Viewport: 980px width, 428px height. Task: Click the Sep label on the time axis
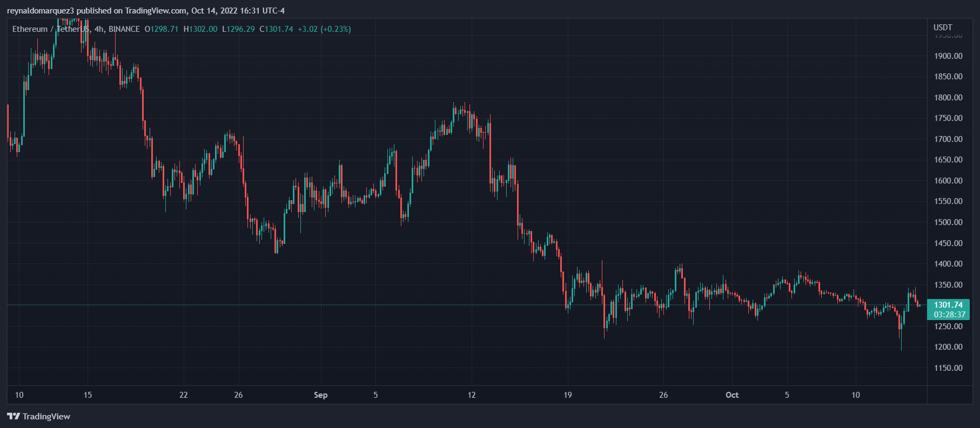(320, 395)
